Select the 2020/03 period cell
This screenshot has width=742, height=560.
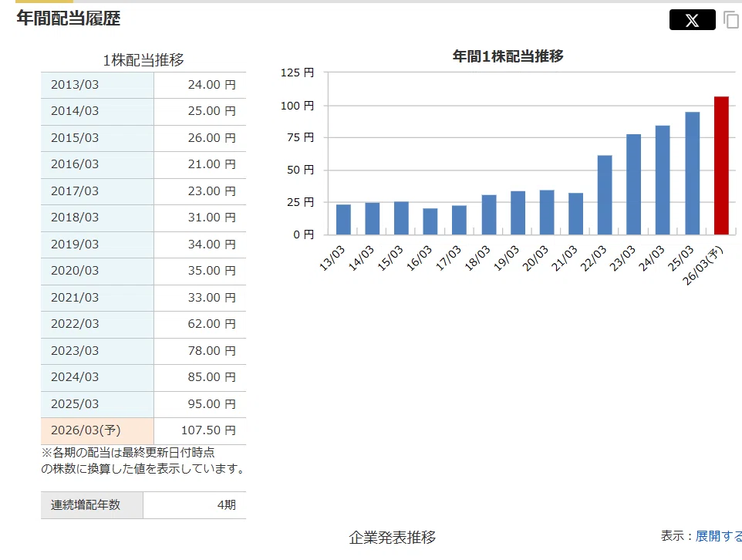(x=97, y=272)
